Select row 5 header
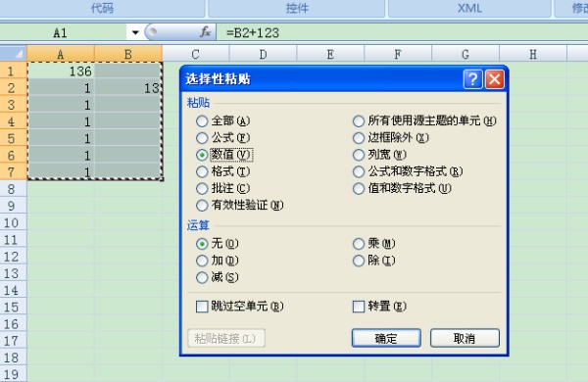 pos(13,138)
